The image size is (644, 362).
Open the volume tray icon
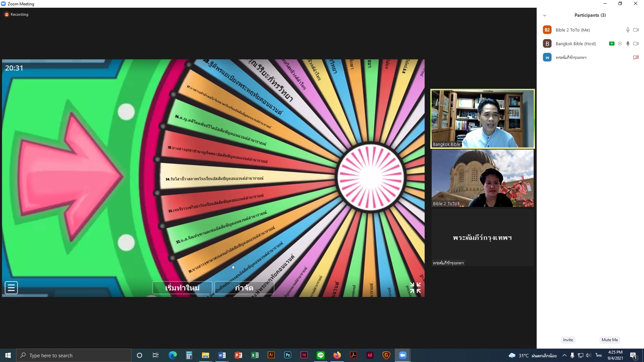click(588, 355)
